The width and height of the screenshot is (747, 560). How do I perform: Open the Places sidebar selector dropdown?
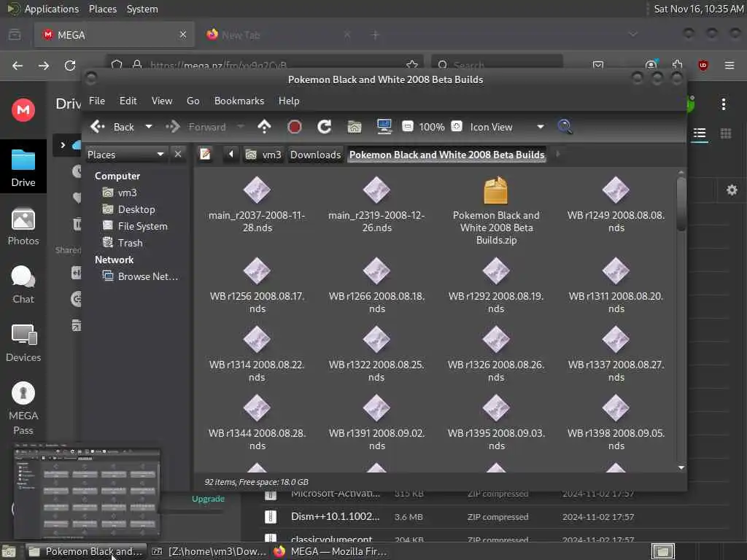[125, 155]
